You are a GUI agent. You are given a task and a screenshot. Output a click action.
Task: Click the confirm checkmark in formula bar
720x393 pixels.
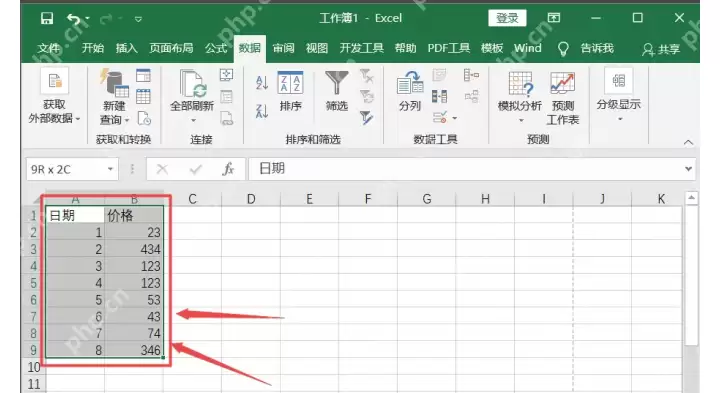click(x=196, y=169)
